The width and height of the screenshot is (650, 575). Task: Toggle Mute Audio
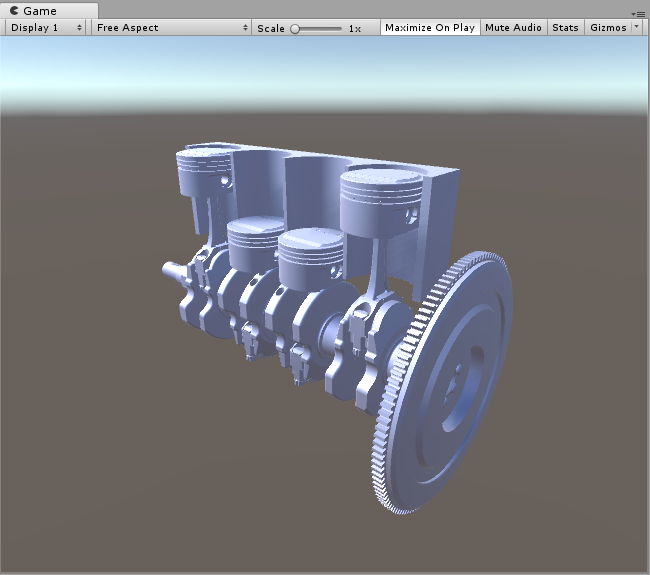click(x=513, y=28)
